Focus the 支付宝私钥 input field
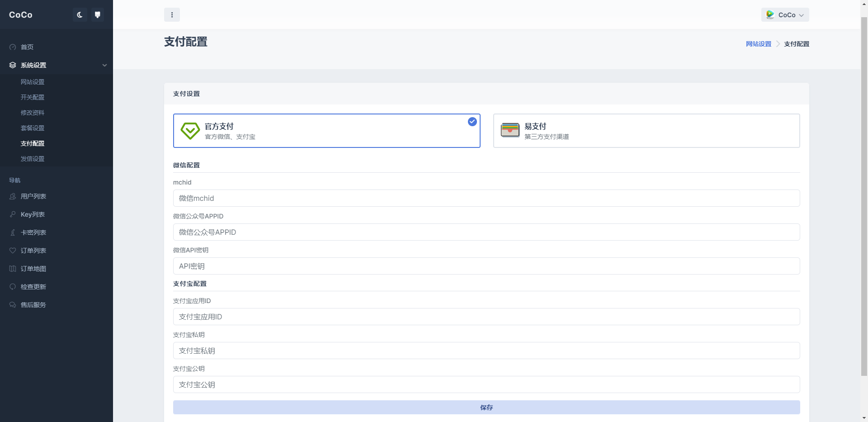The width and height of the screenshot is (868, 422). coord(486,351)
